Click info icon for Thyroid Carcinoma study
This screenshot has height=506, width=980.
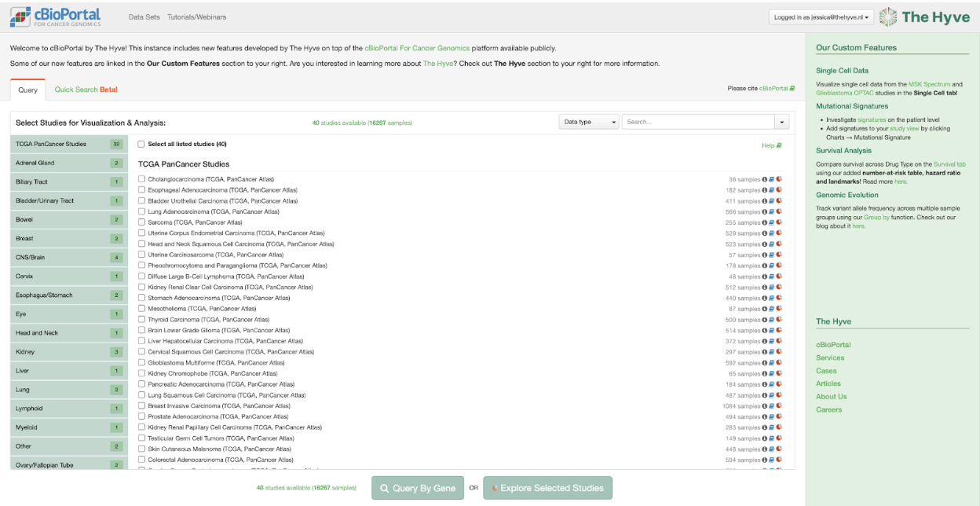765,320
